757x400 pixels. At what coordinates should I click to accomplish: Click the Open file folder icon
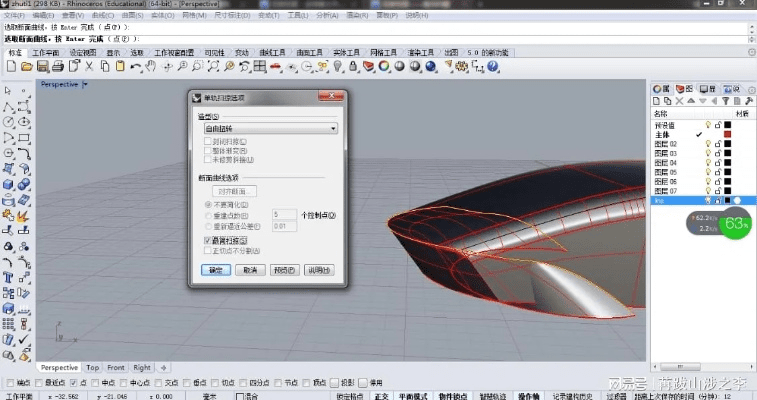27,66
